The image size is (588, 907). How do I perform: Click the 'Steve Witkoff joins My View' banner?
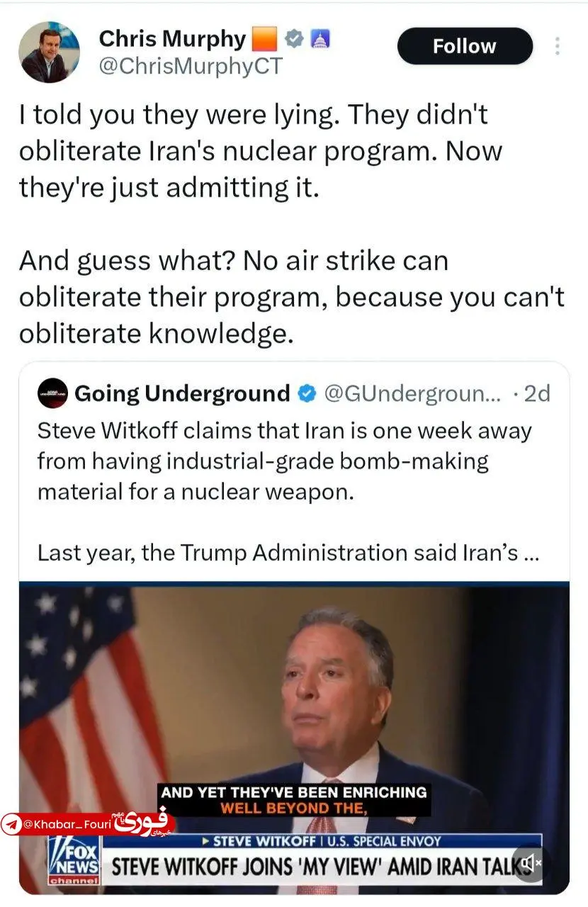pos(312,866)
